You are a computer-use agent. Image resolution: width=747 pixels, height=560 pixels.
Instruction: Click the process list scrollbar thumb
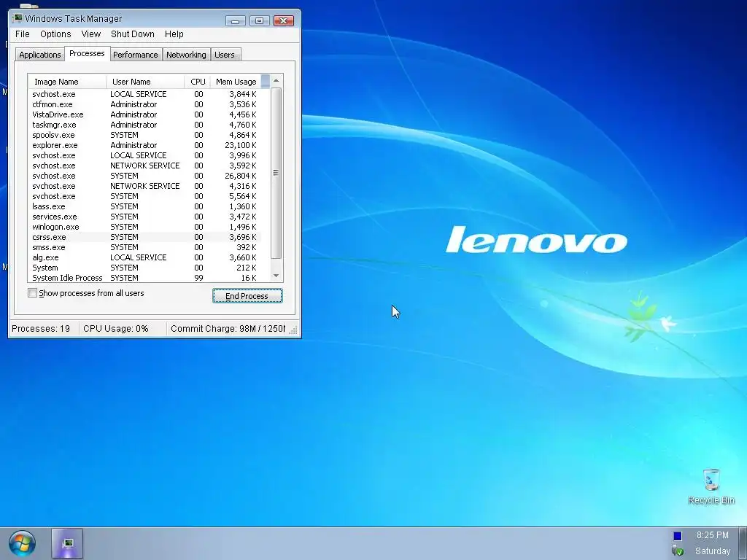click(x=276, y=173)
